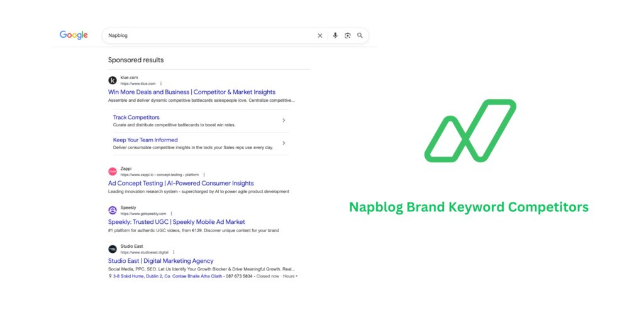Click the 'Leading innovation research system' description

pyautogui.click(x=198, y=191)
